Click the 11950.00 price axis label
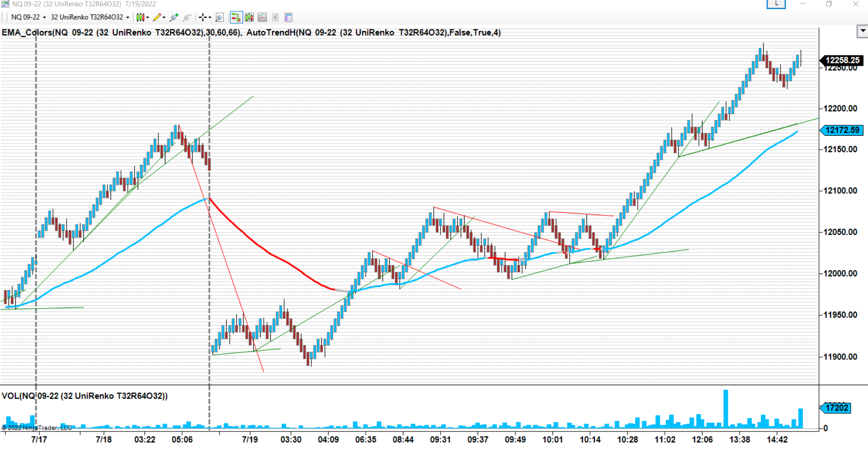The width and height of the screenshot is (868, 451). coord(840,315)
